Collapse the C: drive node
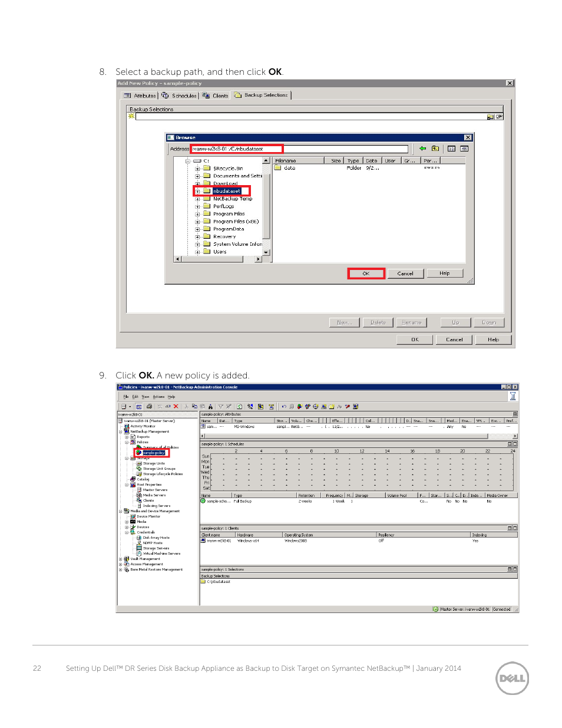The width and height of the screenshot is (562, 728). pyautogui.click(x=188, y=161)
